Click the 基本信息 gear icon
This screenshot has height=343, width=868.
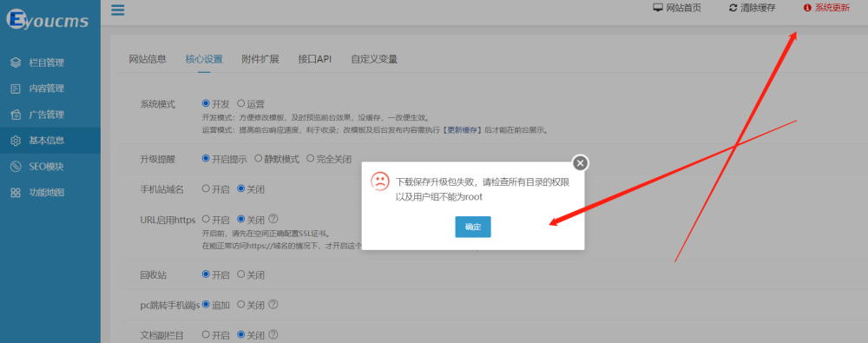coord(16,141)
